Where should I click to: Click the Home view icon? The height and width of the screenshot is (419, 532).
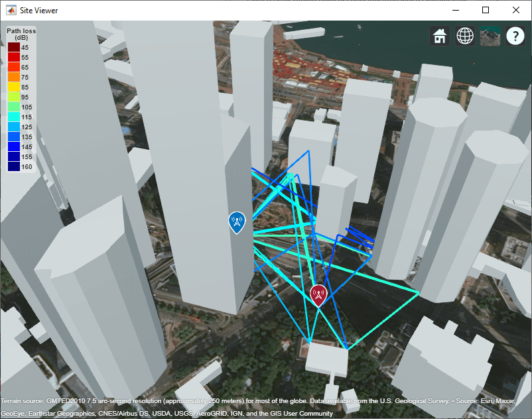[440, 36]
